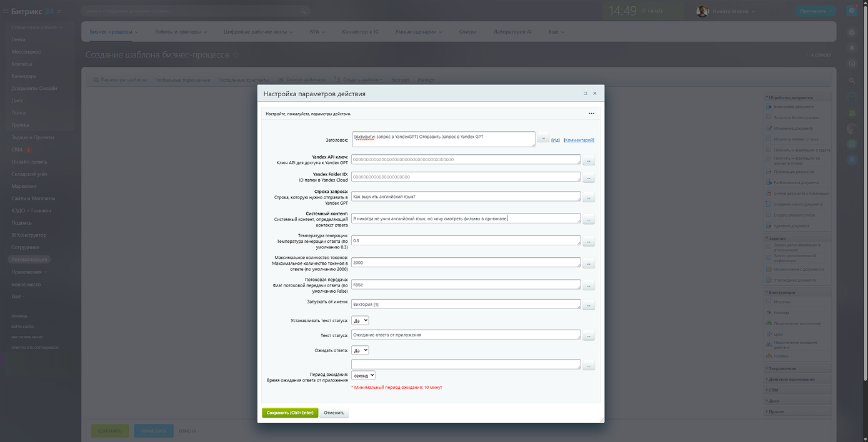868x442 pixels.
Task: Open Задачи и Проекты in left sidebar
Action: (x=32, y=137)
